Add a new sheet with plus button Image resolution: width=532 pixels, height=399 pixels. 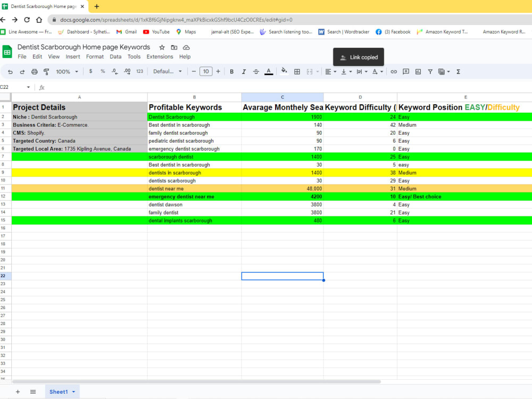point(18,392)
